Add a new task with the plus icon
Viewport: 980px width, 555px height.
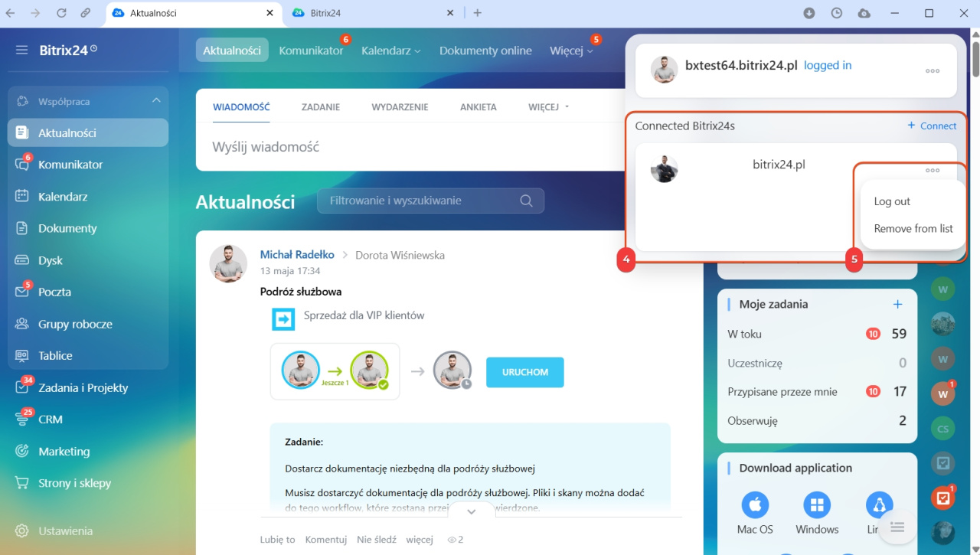pos(898,304)
